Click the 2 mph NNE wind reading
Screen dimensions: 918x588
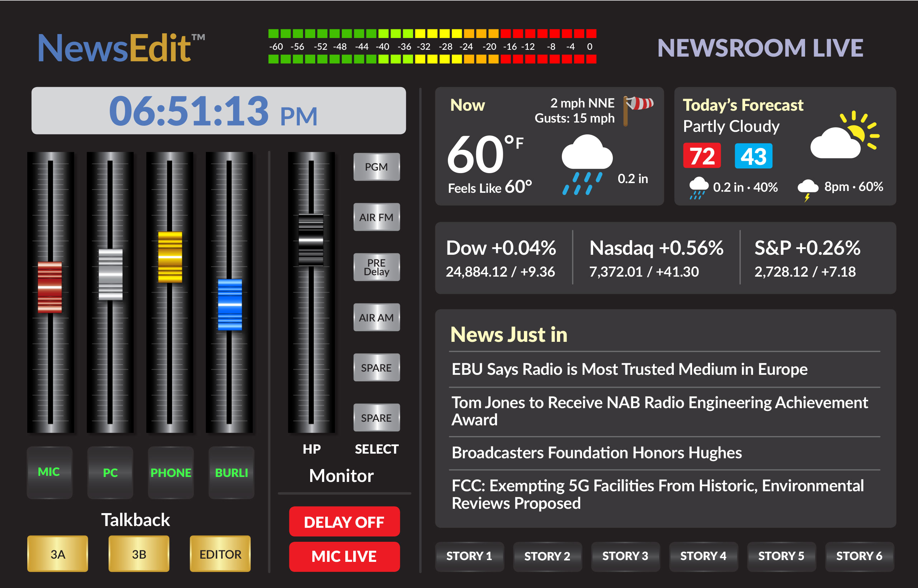pyautogui.click(x=582, y=103)
